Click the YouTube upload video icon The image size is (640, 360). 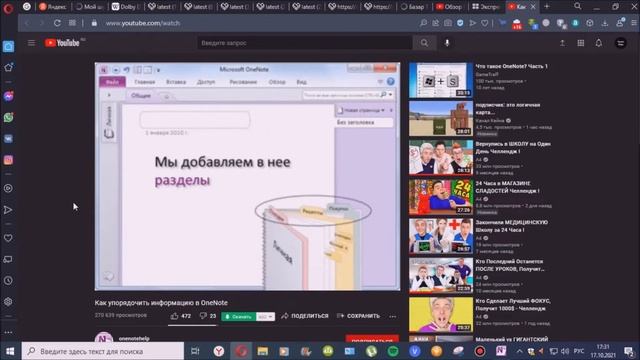pos(562,43)
